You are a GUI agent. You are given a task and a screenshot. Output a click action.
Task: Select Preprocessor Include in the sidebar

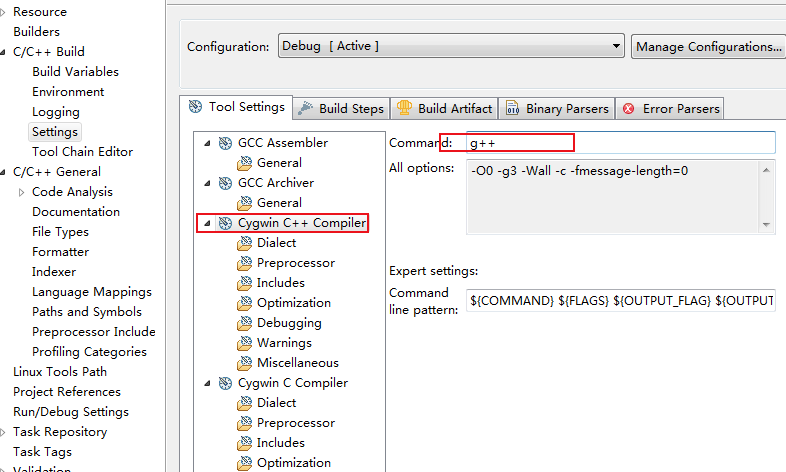tap(94, 332)
